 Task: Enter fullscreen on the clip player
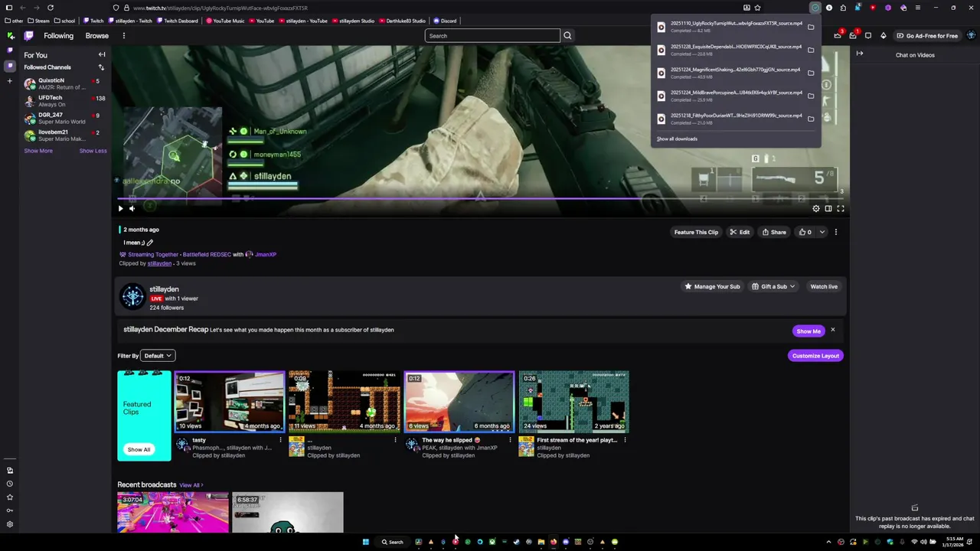[841, 208]
